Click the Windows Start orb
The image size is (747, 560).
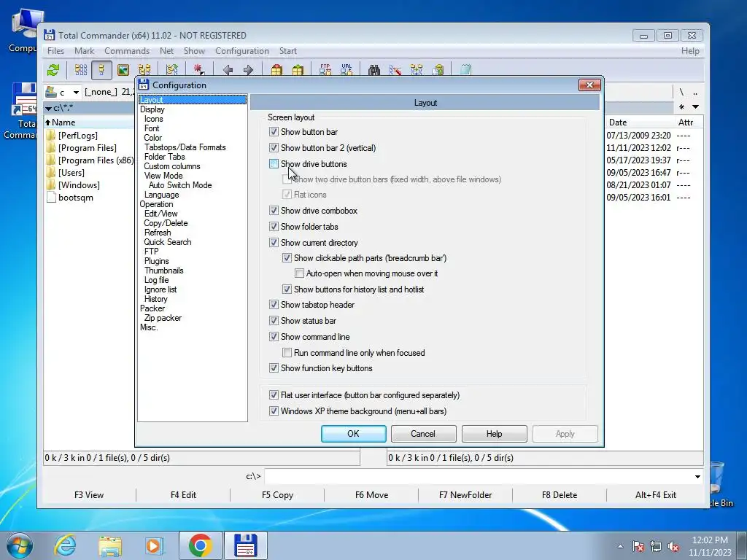[x=19, y=545]
